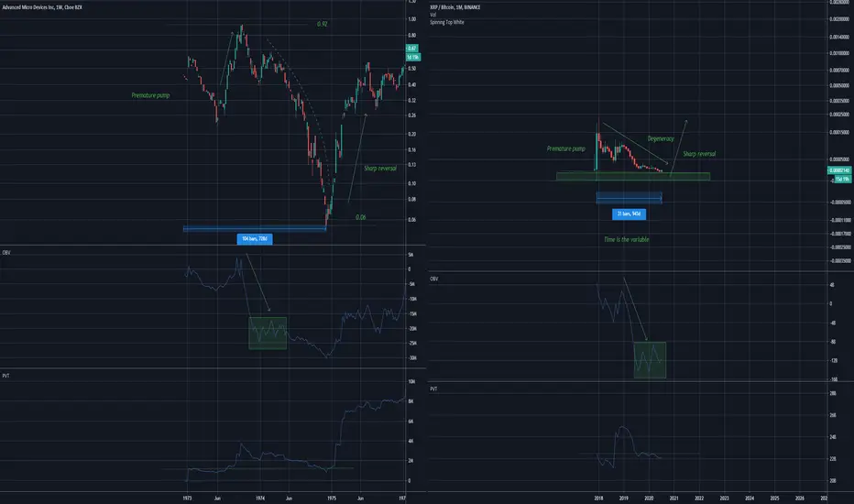Screen dimensions: 854x504
Task: Select the Vol indicator label on XRP chart
Action: 433,15
